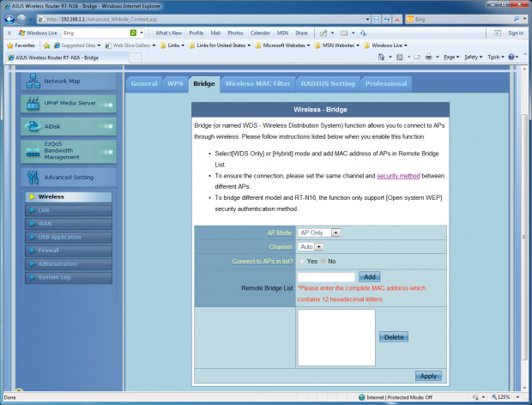Open the Page menu dropdown
The width and height of the screenshot is (532, 405).
pos(451,57)
